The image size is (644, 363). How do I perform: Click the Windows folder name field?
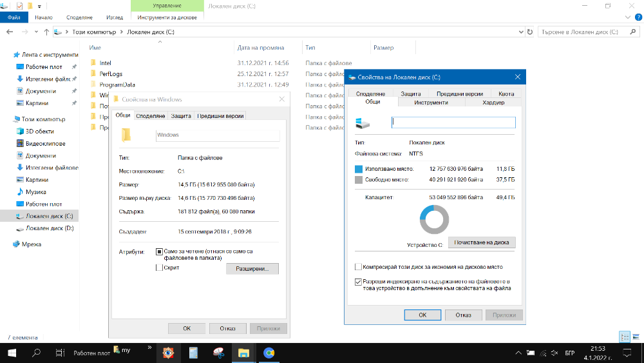(x=218, y=135)
